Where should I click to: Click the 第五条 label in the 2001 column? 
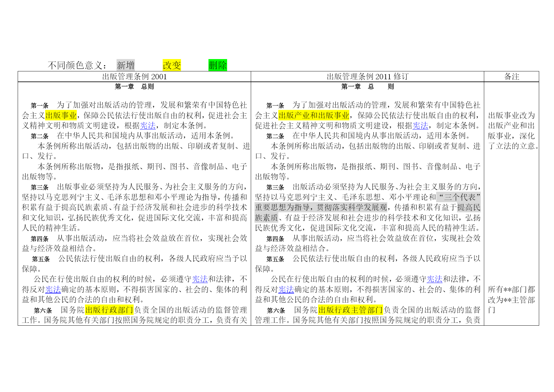41,259
